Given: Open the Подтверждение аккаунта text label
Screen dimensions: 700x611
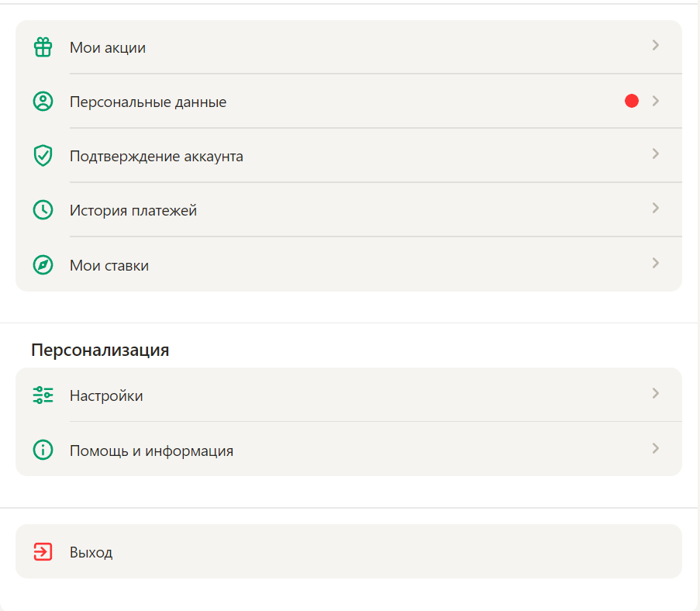Looking at the screenshot, I should click(x=157, y=157).
